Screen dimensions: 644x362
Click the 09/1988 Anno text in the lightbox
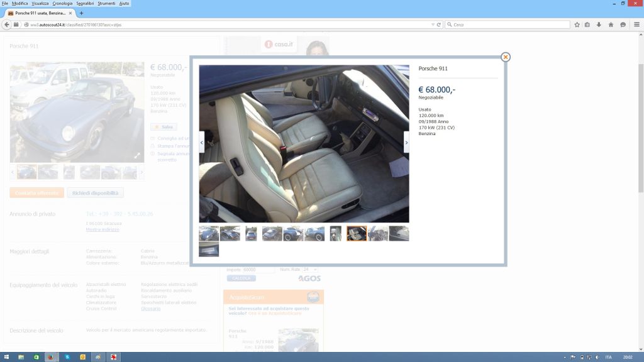[x=434, y=121]
